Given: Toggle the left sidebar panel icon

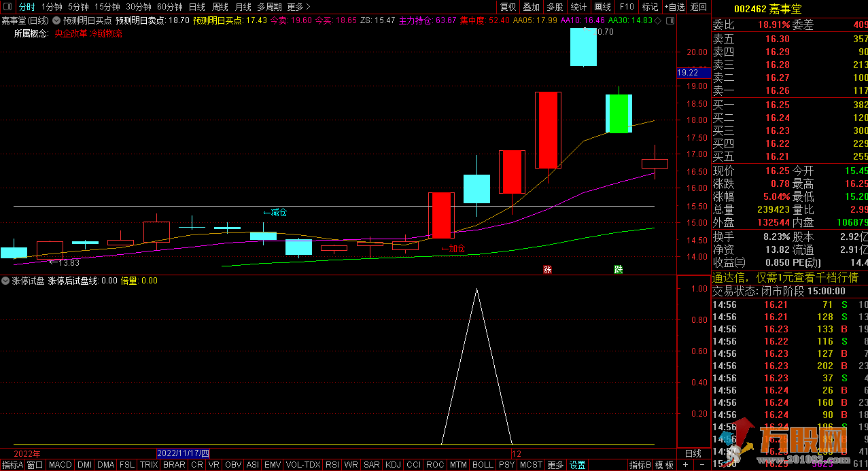Looking at the screenshot, I should [7, 7].
